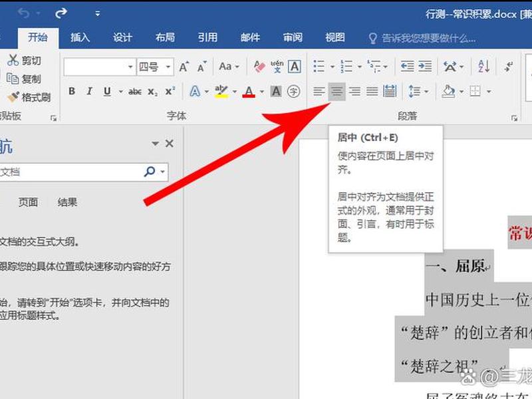Switch to the 开始 ribbon tab
This screenshot has width=532, height=399.
[38, 37]
